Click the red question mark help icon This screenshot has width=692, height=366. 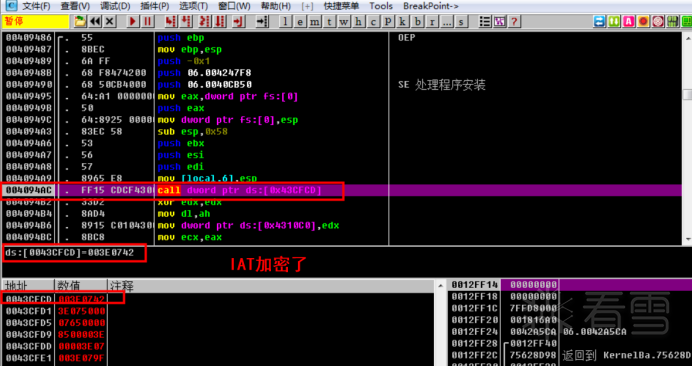[x=513, y=21]
